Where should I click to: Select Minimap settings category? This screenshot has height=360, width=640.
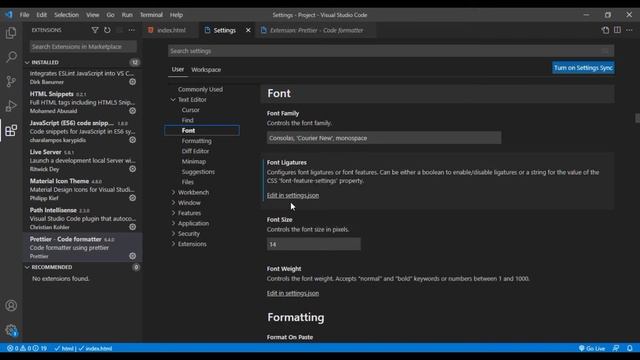coord(194,162)
